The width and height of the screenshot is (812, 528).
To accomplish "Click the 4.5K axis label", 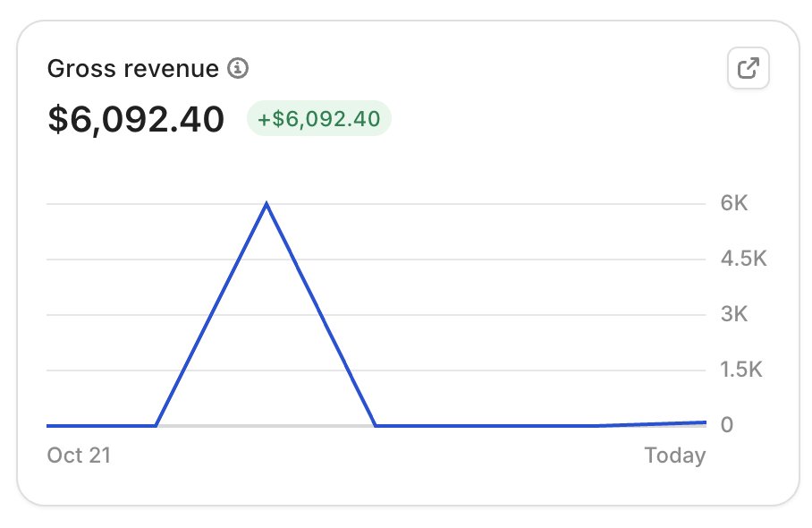I will (743, 259).
